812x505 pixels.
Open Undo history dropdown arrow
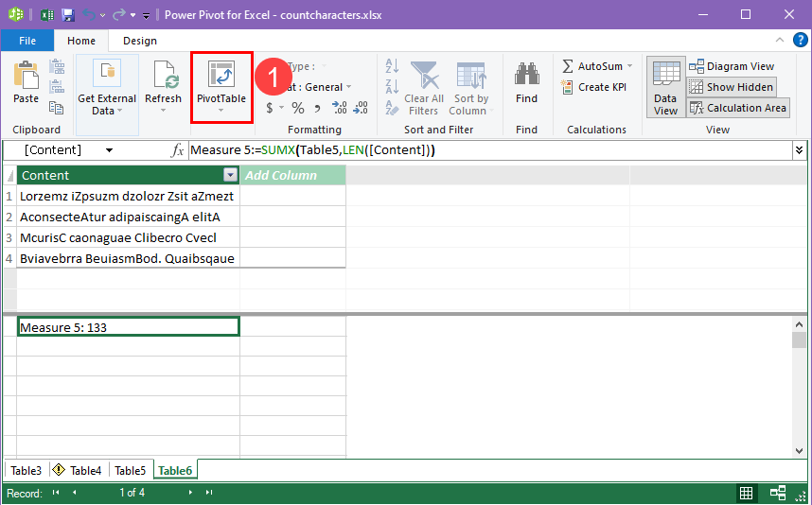point(102,15)
